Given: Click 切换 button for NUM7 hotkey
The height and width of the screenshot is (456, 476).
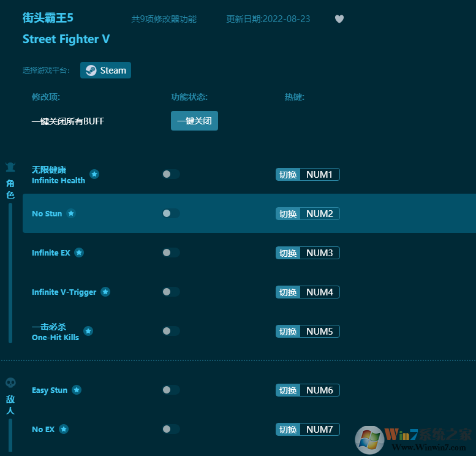Looking at the screenshot, I should [x=288, y=429].
